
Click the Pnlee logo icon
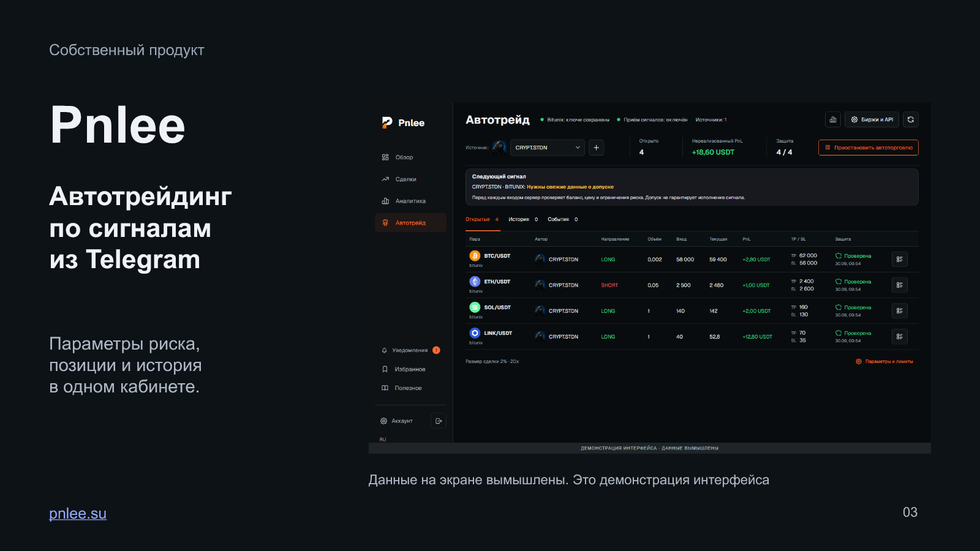coord(387,122)
